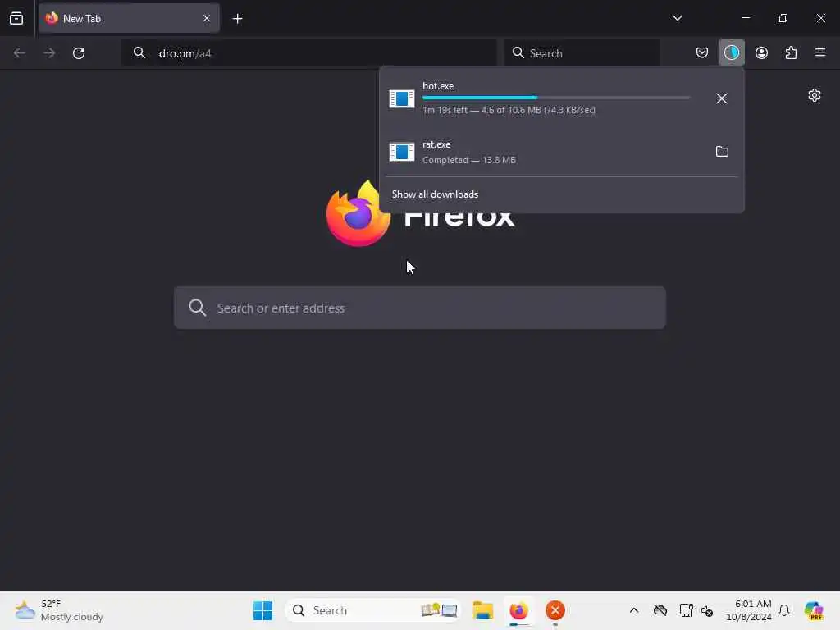
Task: Open the completed rat.exe download entry
Action: click(x=546, y=152)
